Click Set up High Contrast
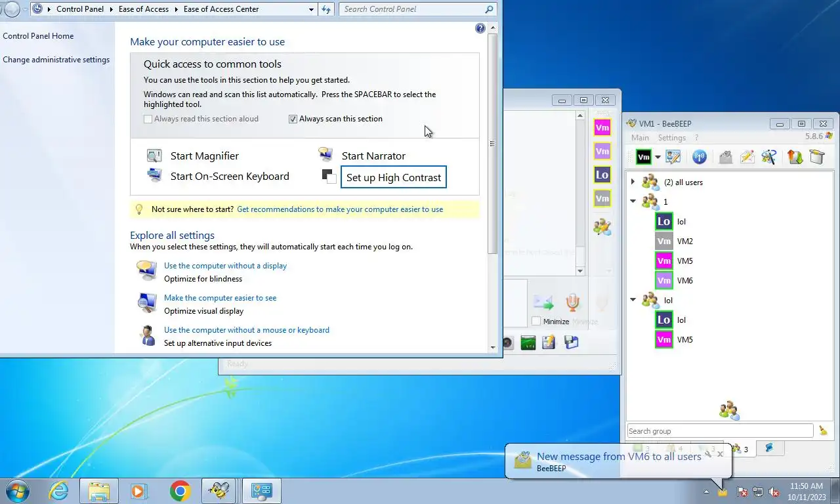 394,177
